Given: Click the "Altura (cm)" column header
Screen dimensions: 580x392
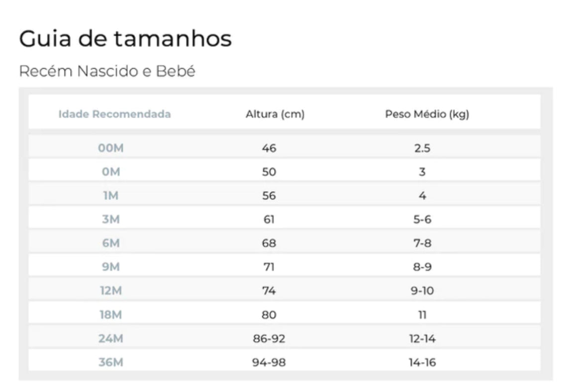Looking at the screenshot, I should [275, 114].
